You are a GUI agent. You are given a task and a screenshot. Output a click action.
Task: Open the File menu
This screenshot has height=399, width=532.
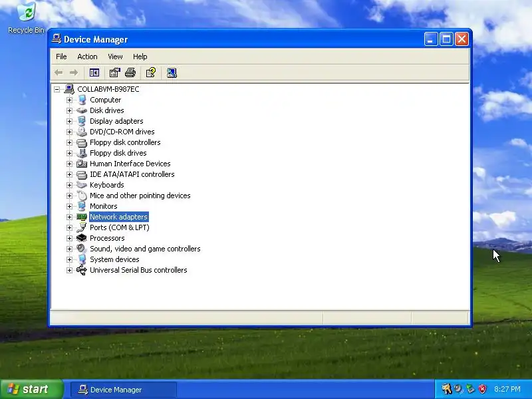coord(61,57)
